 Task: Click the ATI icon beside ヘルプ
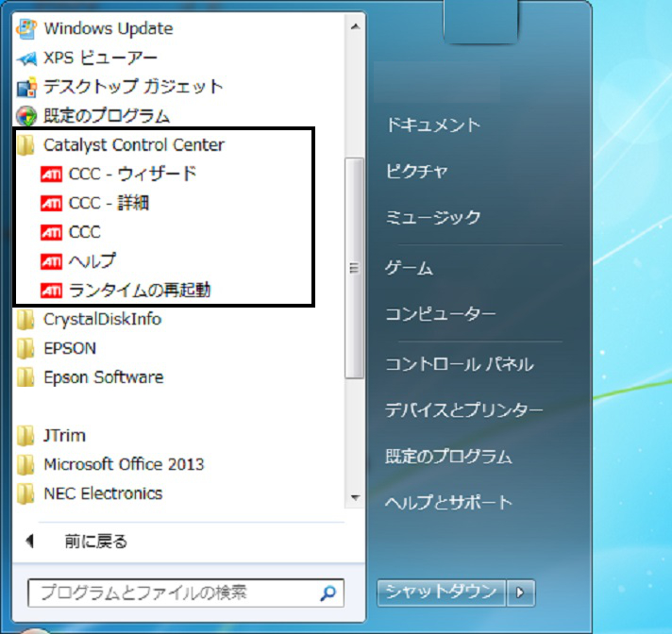point(51,261)
